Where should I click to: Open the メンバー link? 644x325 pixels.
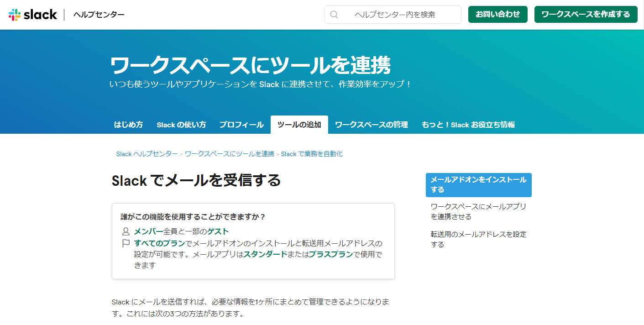(148, 231)
